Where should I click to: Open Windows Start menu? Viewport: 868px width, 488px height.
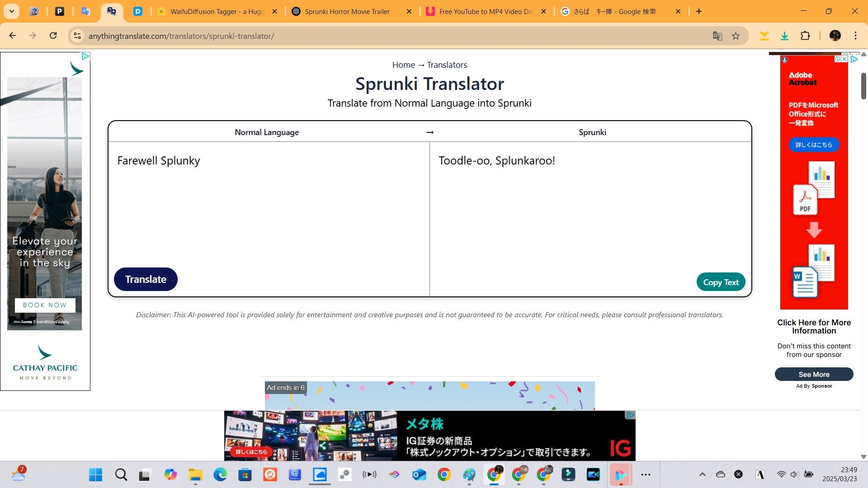point(95,474)
